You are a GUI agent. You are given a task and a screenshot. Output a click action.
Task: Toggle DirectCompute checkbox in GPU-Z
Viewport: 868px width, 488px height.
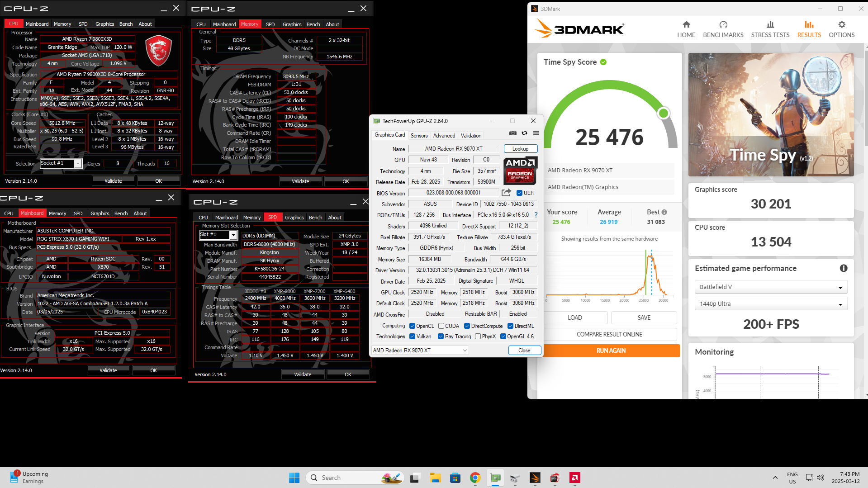click(x=467, y=326)
